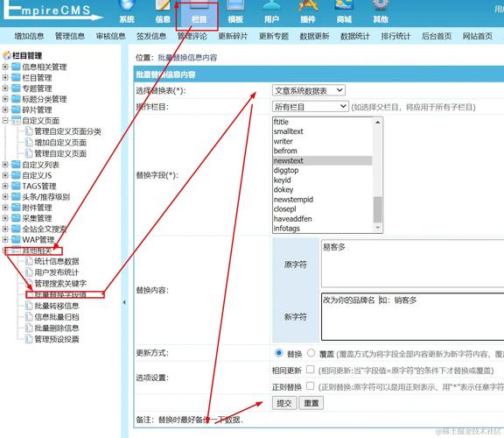Expand the 信息相关管理 tree node

[x=5, y=67]
